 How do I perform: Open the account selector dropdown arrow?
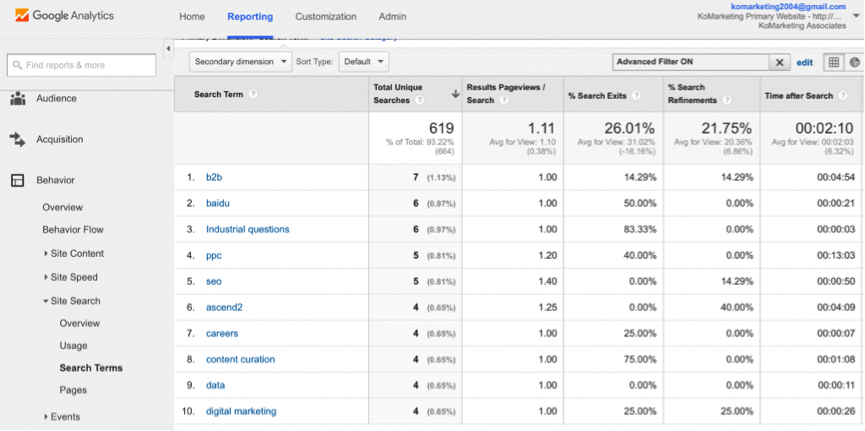[856, 16]
